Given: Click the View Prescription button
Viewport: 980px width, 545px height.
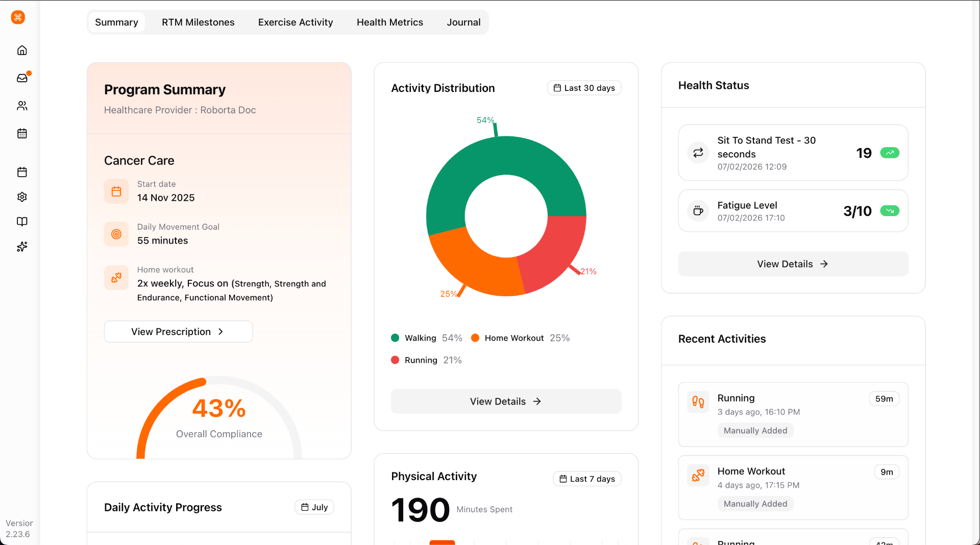Looking at the screenshot, I should pos(178,331).
